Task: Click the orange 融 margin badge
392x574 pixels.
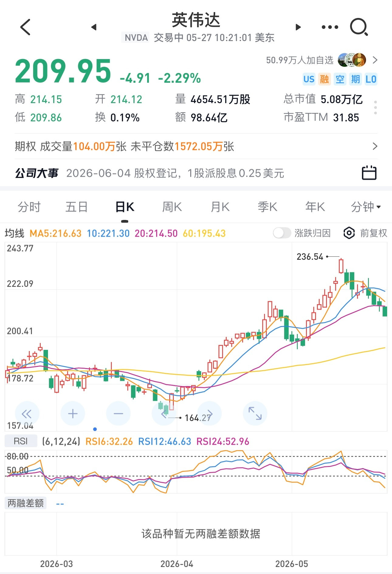Action: point(324,79)
